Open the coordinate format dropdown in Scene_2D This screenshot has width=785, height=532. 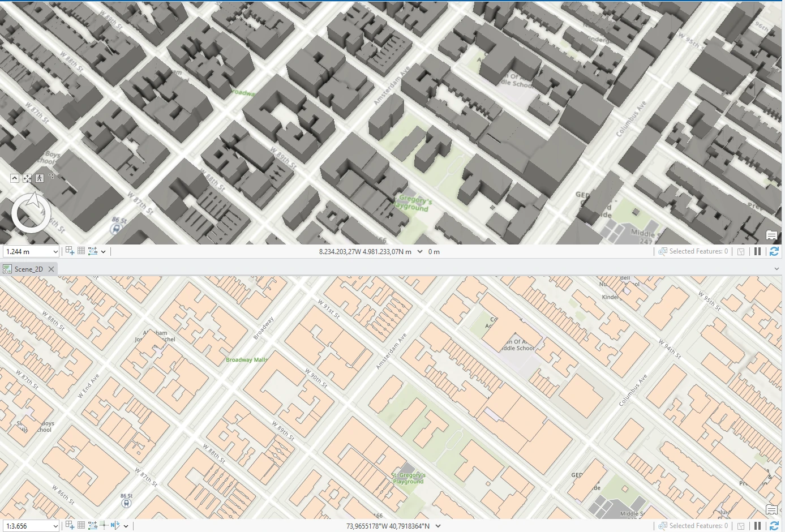click(438, 526)
